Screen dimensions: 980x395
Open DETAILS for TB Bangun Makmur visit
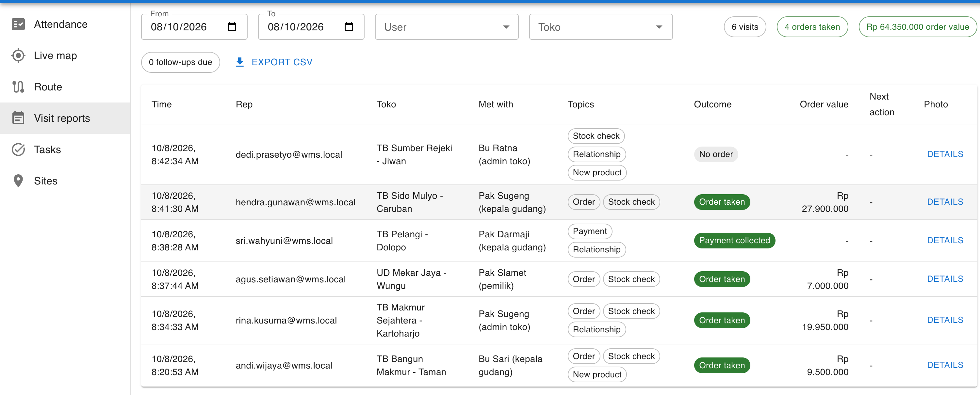click(x=945, y=365)
